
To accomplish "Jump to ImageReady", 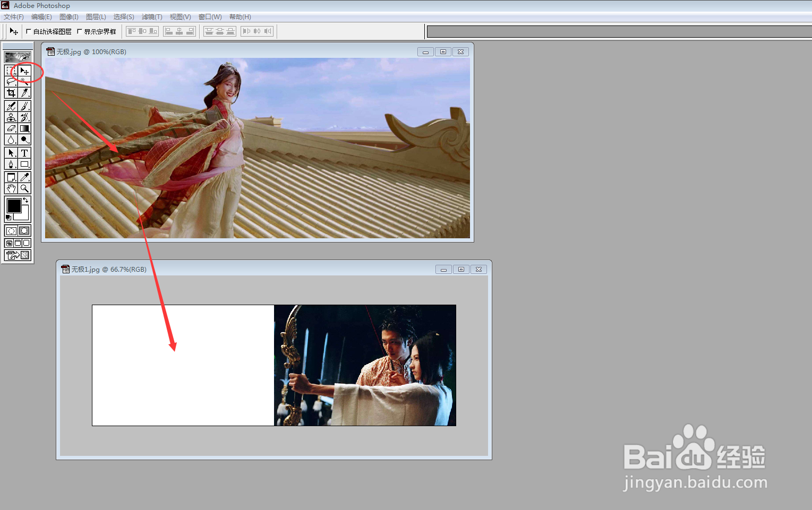I will (x=18, y=255).
